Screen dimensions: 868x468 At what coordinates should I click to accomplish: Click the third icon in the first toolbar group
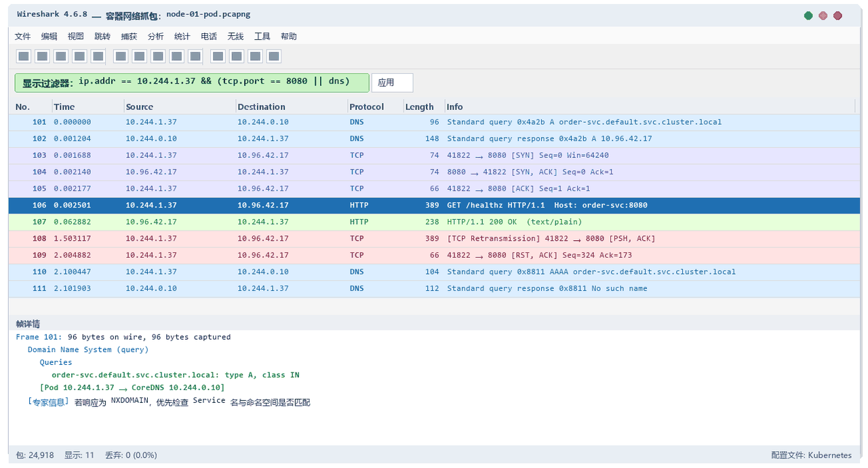click(61, 56)
